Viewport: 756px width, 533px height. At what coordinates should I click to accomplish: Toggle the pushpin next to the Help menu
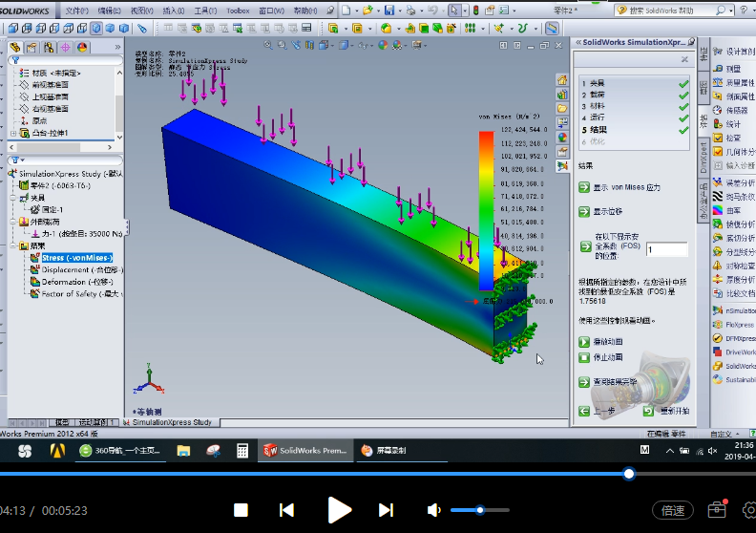(330, 11)
